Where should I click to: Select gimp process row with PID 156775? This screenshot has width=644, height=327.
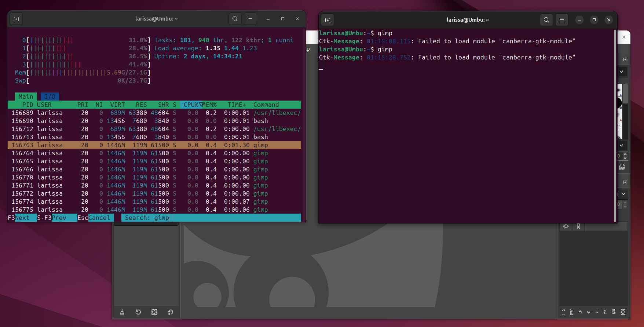point(154,210)
